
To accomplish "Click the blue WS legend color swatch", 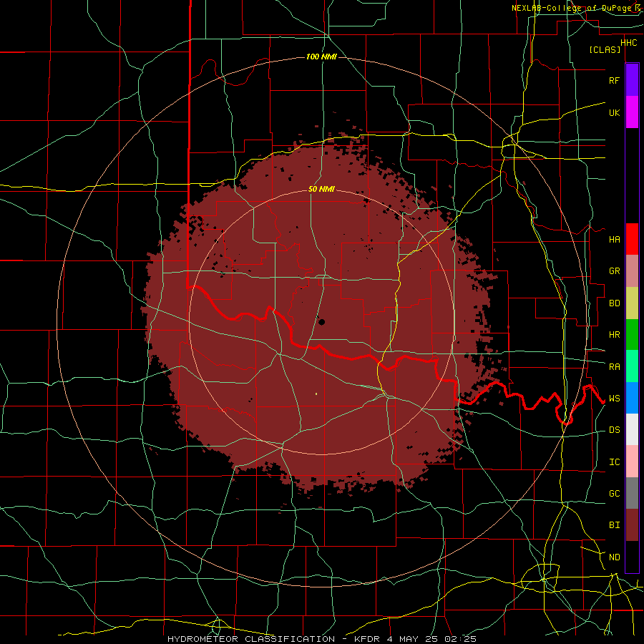I will tap(632, 398).
